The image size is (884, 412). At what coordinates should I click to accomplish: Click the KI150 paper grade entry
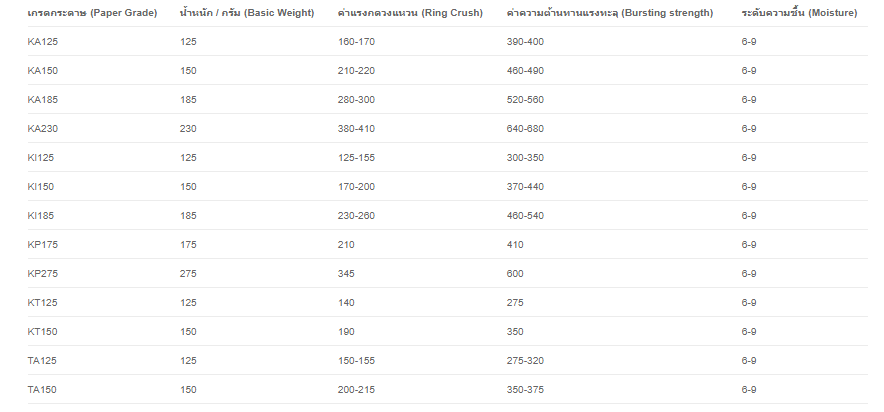coord(40,187)
